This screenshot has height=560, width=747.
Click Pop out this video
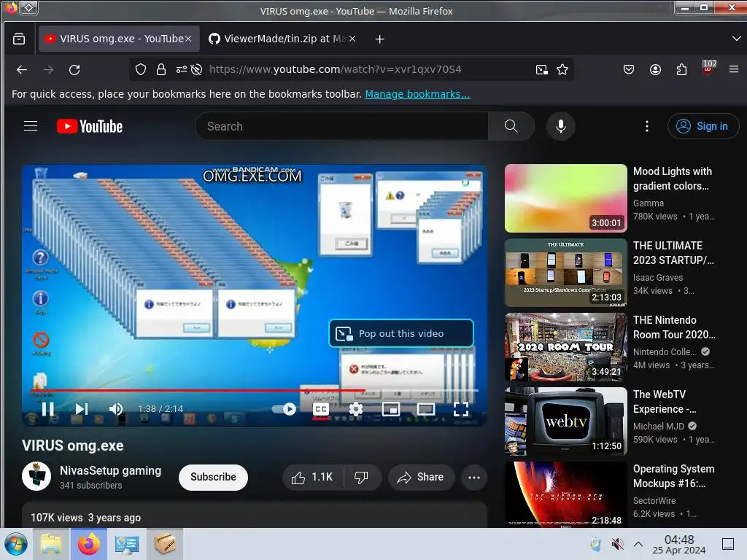401,333
